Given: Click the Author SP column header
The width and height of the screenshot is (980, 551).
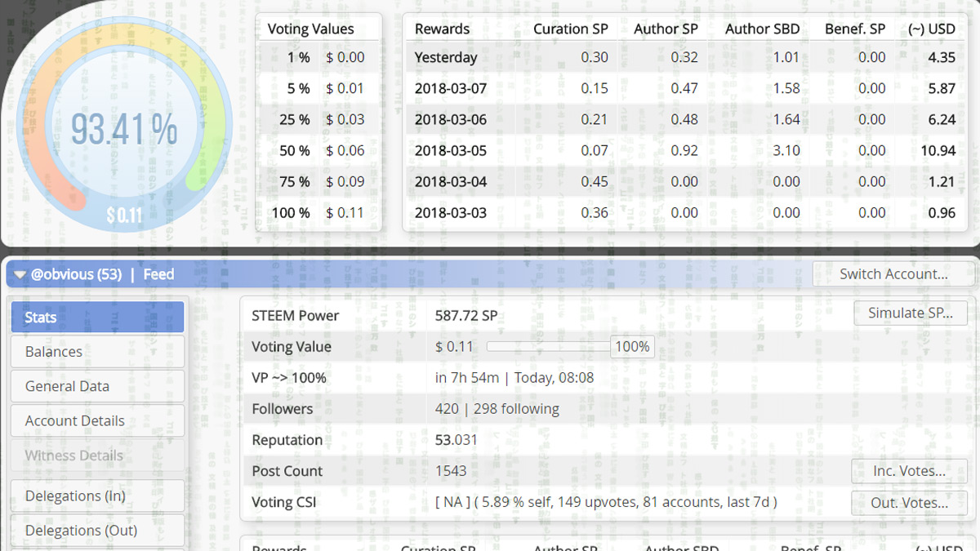Looking at the screenshot, I should click(x=666, y=29).
